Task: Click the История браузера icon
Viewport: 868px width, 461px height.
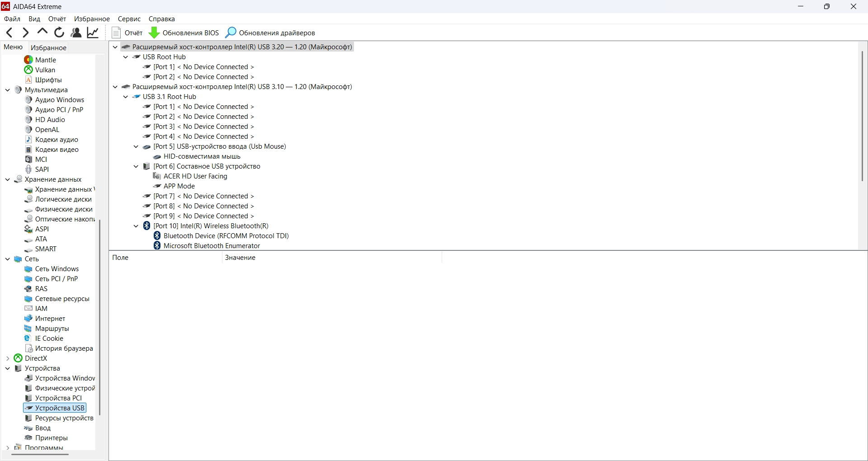Action: click(x=28, y=348)
